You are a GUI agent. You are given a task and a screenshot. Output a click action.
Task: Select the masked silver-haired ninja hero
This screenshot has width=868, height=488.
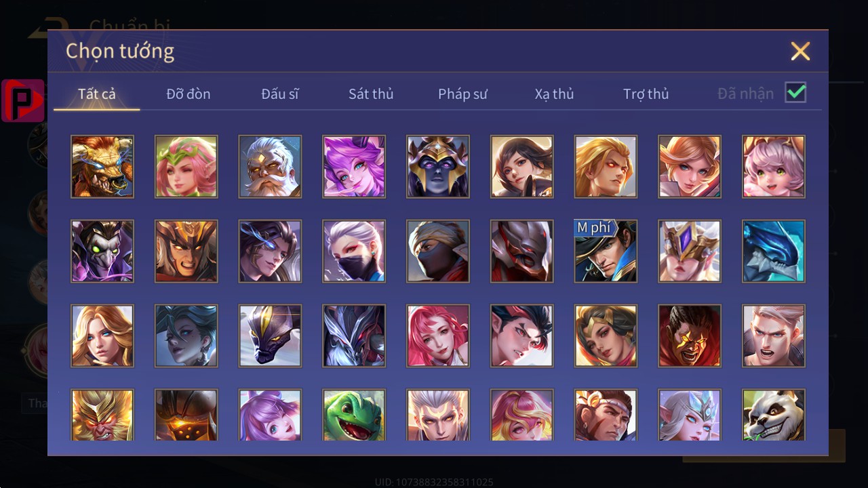point(354,251)
